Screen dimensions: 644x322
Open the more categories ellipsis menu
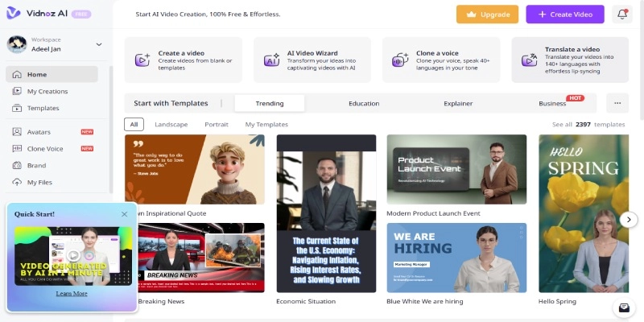tap(617, 103)
